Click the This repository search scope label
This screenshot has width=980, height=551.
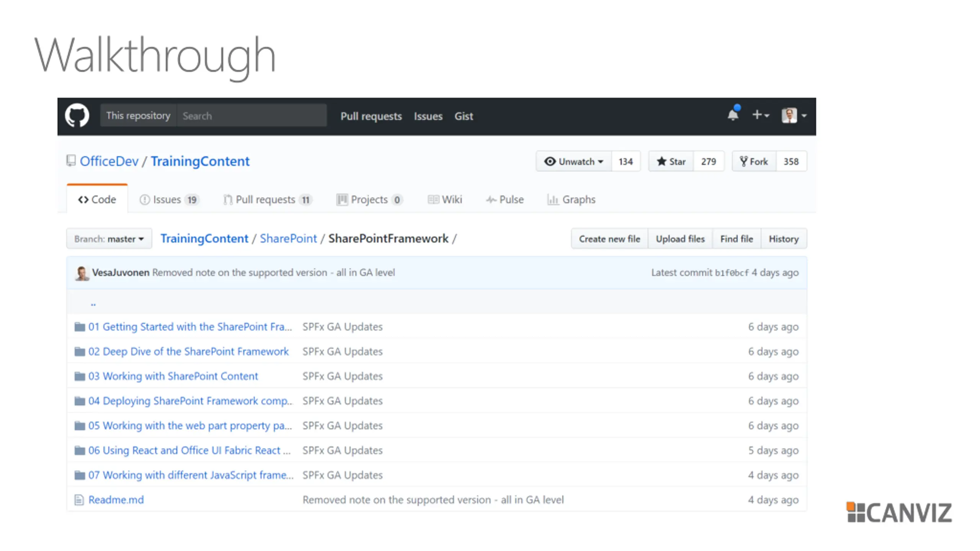pyautogui.click(x=138, y=116)
